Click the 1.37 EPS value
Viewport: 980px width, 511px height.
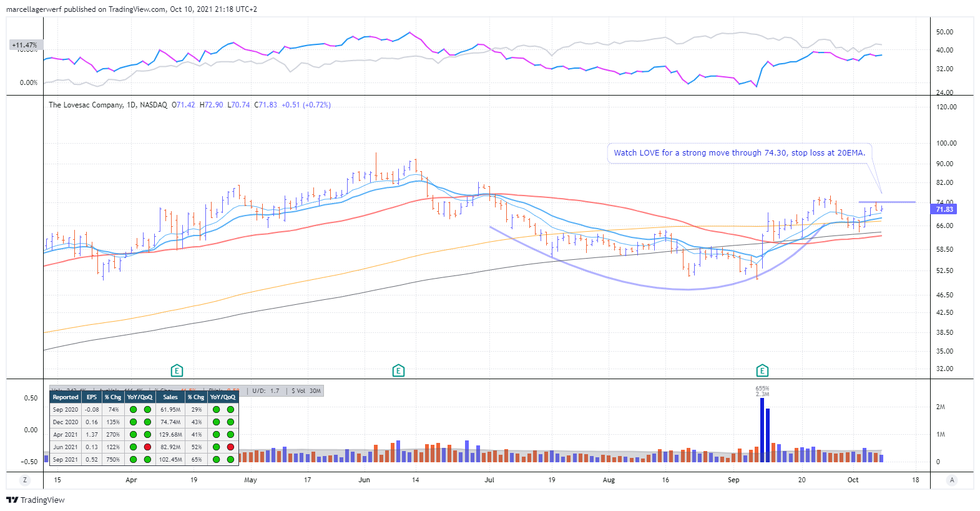(x=92, y=435)
